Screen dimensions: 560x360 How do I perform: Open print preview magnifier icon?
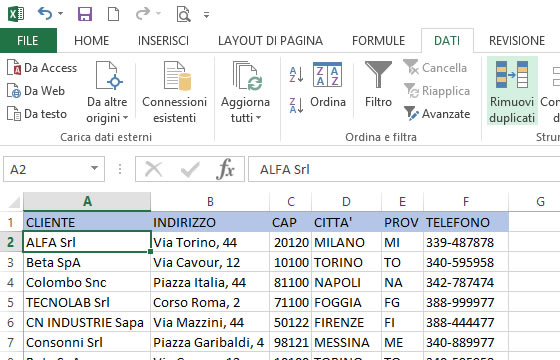[x=183, y=15]
